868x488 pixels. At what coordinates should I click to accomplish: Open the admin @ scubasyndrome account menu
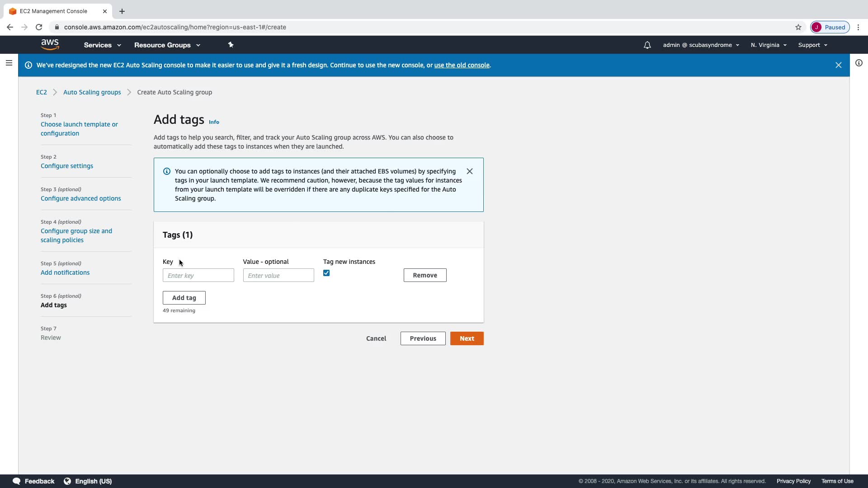click(x=701, y=45)
